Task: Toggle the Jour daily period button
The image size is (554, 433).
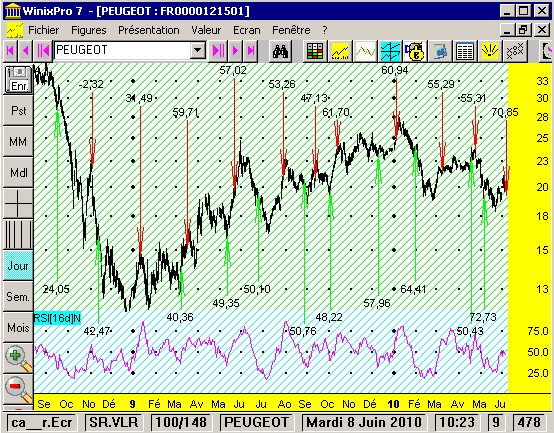Action: (x=18, y=266)
